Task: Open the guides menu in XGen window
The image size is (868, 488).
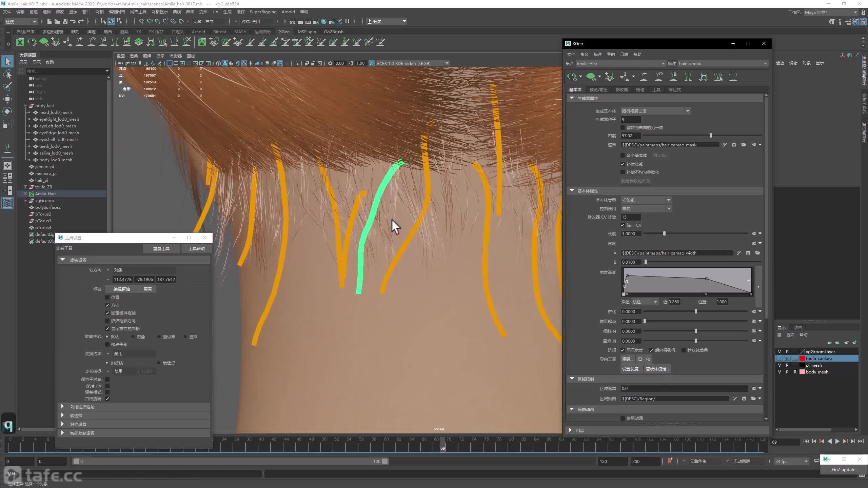Action: click(611, 54)
